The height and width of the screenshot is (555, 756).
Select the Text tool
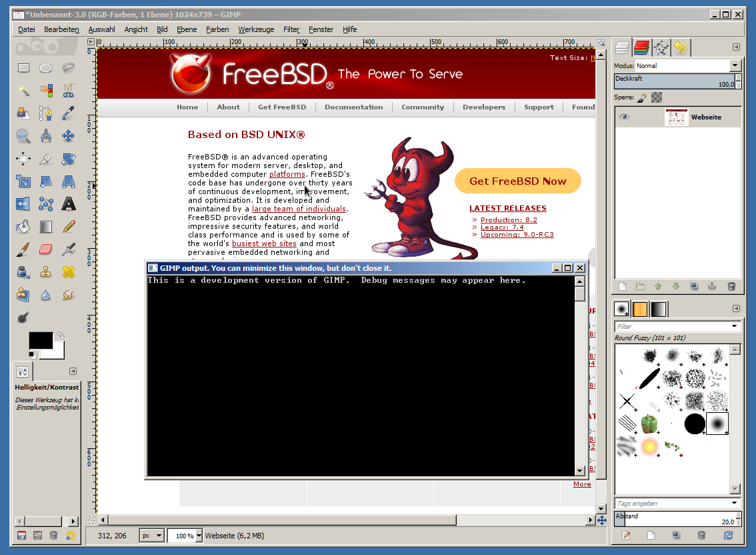click(x=69, y=203)
